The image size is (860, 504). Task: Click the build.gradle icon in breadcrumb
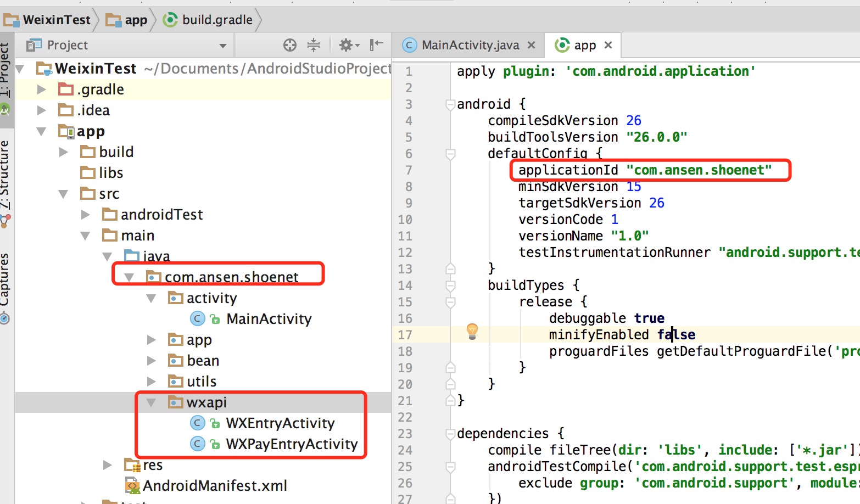pos(171,20)
